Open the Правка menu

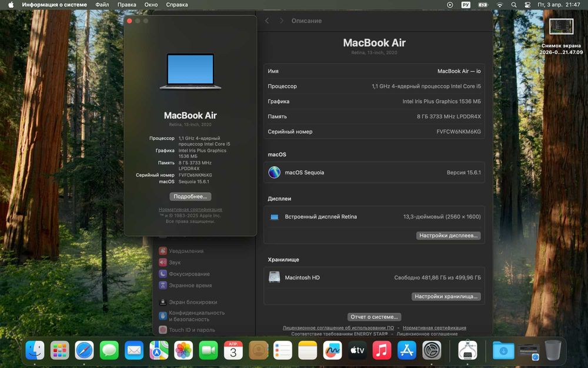coord(127,5)
